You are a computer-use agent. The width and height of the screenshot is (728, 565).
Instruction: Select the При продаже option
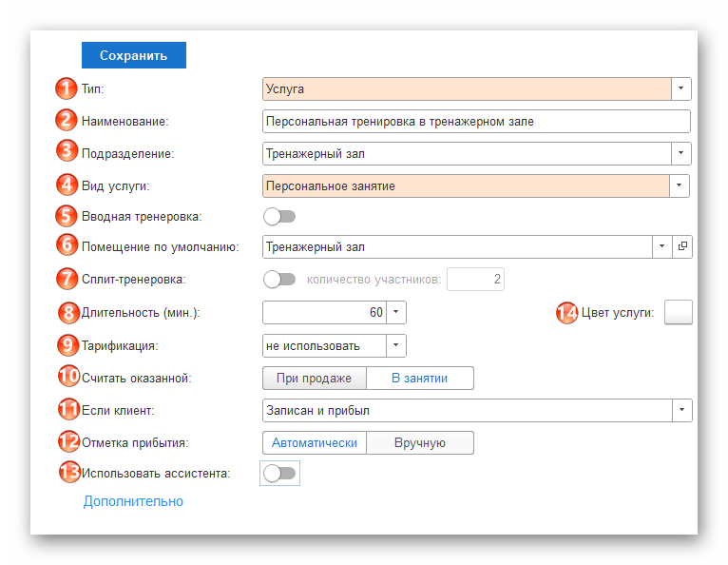(315, 379)
